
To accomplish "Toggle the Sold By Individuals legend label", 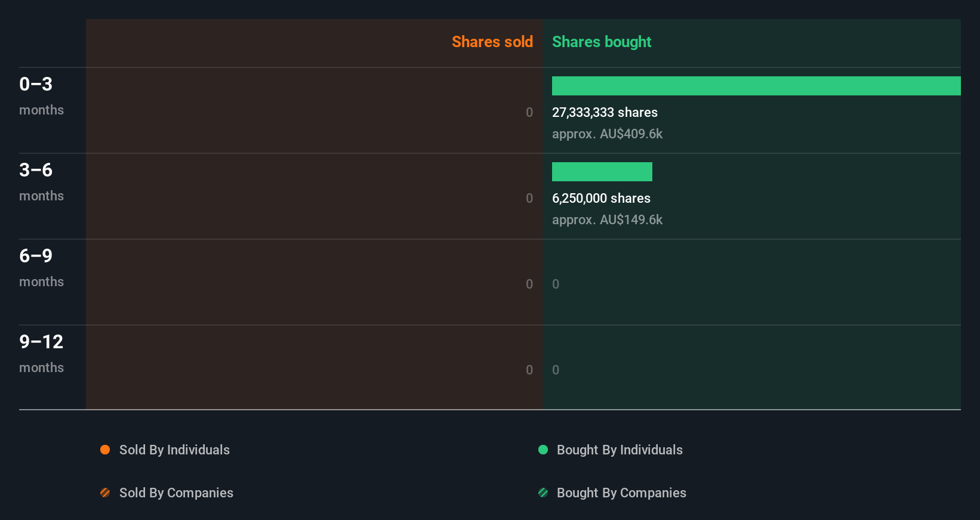I will [174, 450].
